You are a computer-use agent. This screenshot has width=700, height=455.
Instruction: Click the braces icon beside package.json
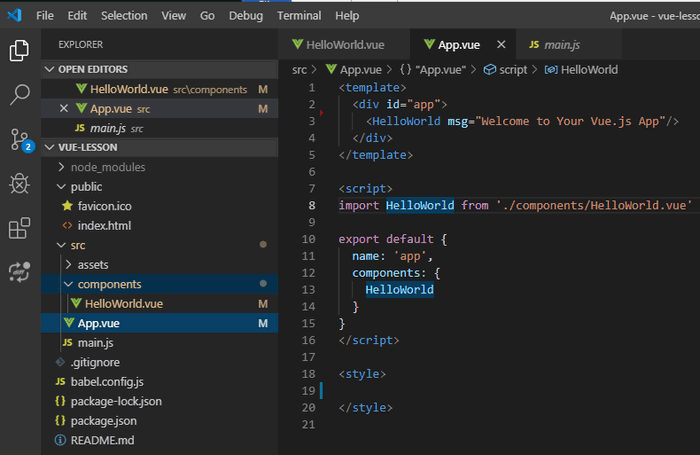tap(60, 421)
